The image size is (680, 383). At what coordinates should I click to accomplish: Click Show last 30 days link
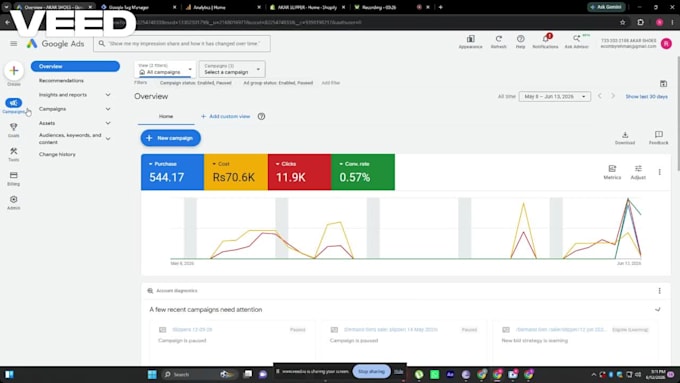click(646, 96)
